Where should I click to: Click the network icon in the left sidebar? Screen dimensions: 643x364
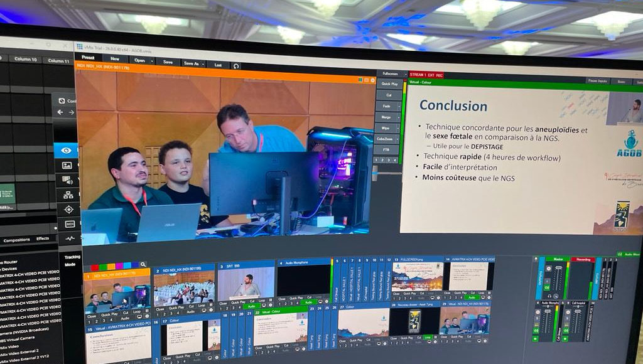coord(68,195)
